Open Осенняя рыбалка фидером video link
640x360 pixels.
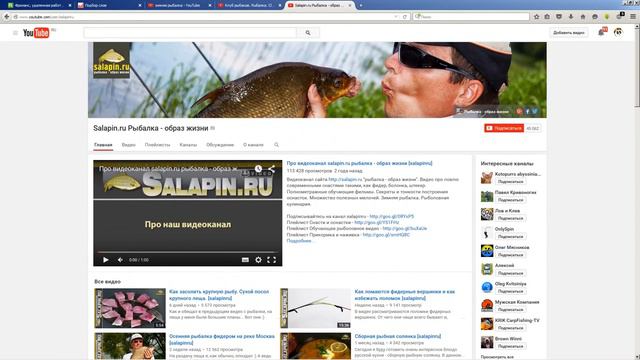tap(222, 339)
